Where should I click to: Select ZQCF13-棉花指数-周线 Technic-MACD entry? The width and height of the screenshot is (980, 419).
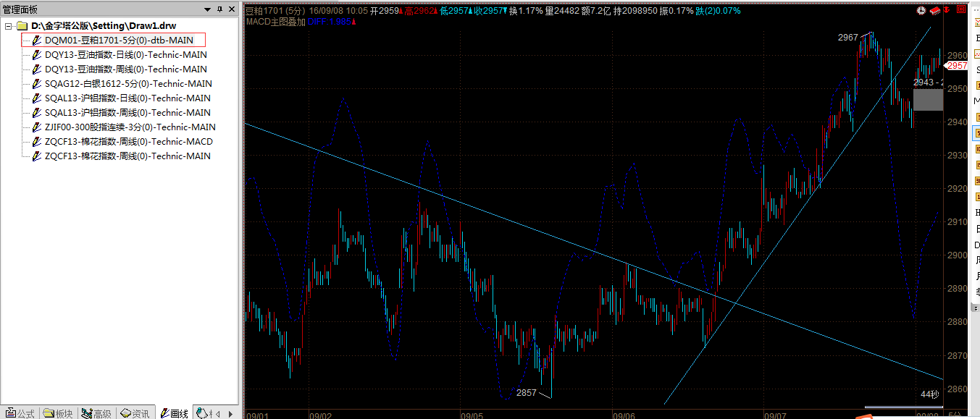(128, 142)
